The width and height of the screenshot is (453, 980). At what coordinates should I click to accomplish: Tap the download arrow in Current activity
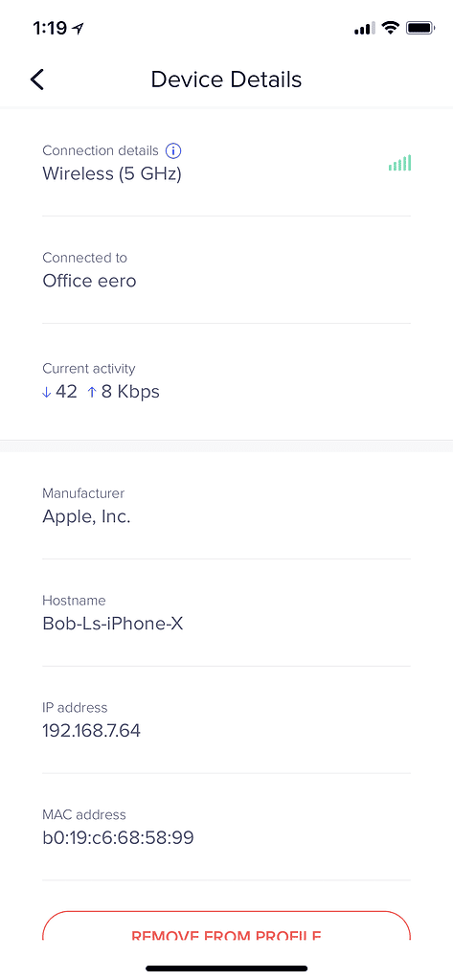[x=46, y=393]
